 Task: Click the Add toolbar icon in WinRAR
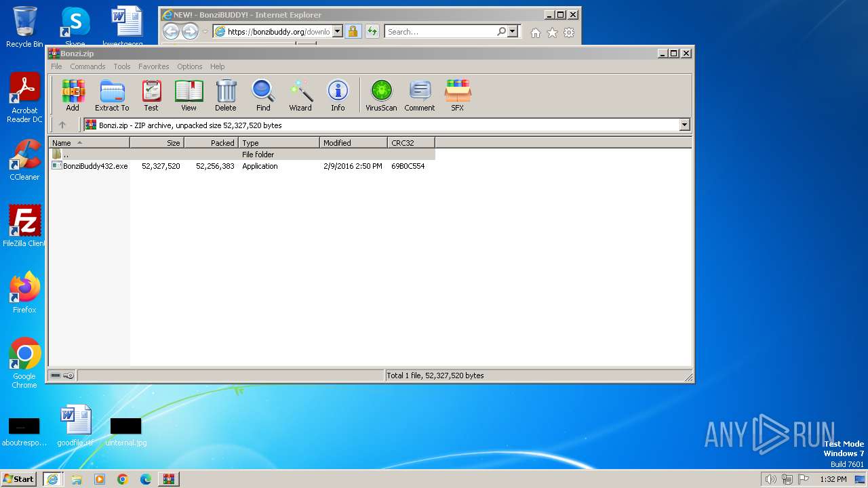coord(73,96)
